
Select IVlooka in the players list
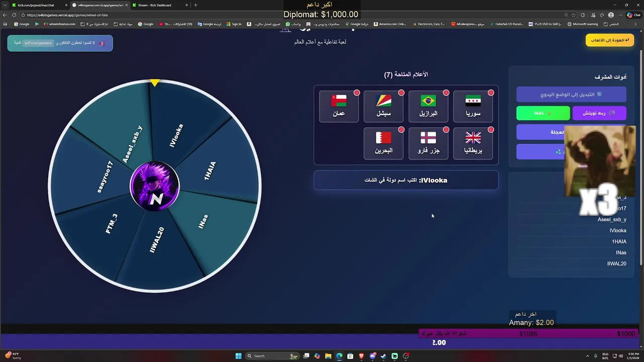(x=618, y=230)
